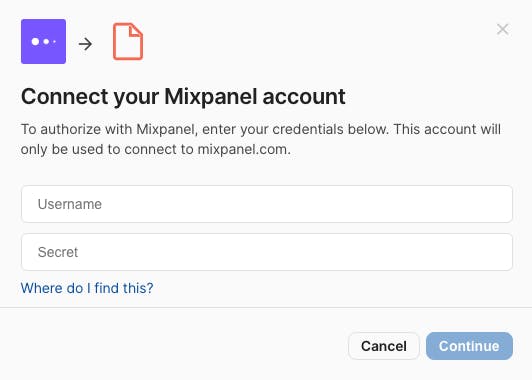Click the "mixpanel.com" text in the description

(244, 149)
